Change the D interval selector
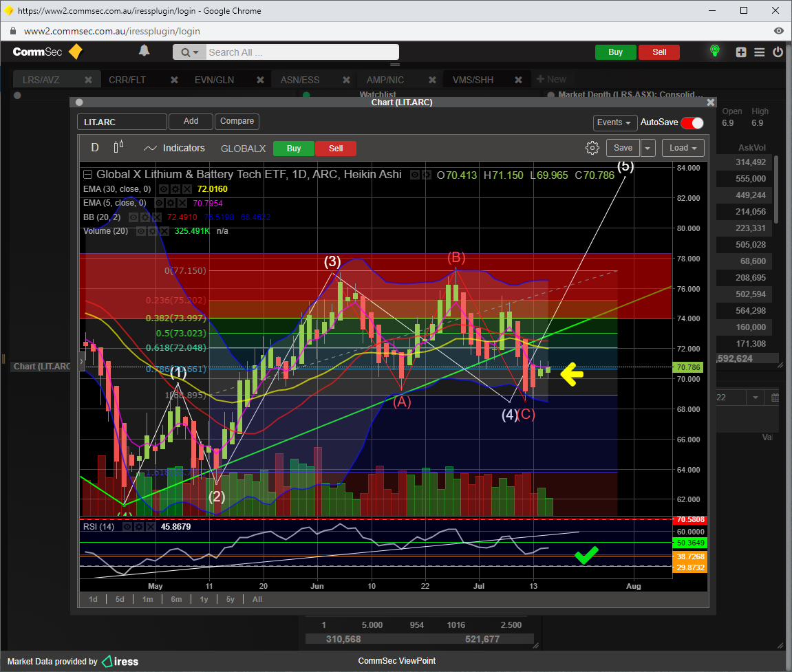This screenshot has height=672, width=792. point(95,147)
